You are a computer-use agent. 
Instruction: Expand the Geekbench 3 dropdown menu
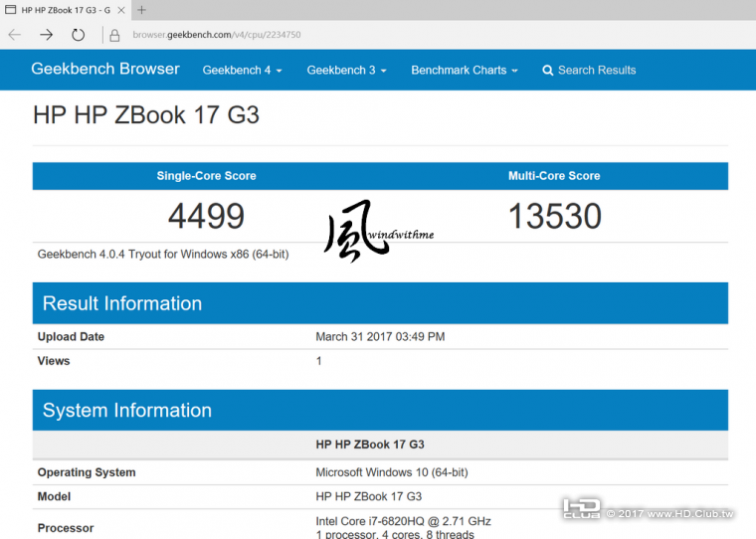click(x=346, y=70)
